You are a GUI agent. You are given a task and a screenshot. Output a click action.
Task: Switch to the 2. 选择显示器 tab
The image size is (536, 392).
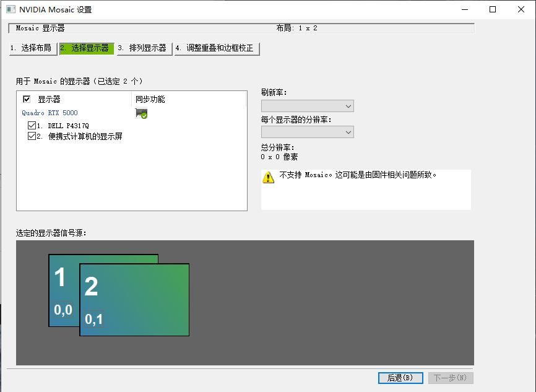(x=87, y=48)
